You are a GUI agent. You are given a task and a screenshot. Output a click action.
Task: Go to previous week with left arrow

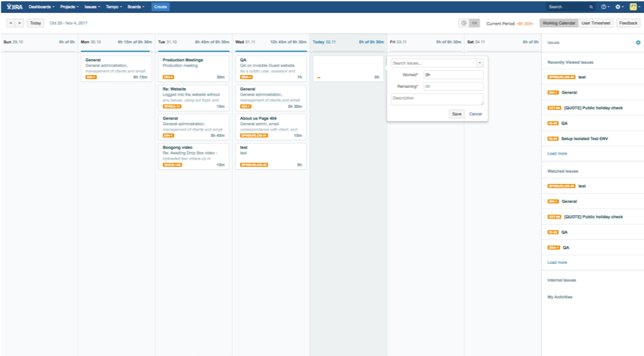(10, 23)
